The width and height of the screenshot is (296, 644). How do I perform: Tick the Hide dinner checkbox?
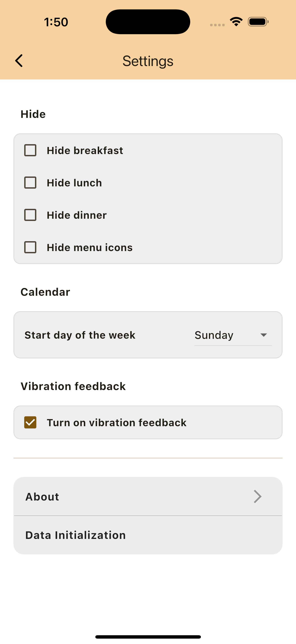(30, 215)
